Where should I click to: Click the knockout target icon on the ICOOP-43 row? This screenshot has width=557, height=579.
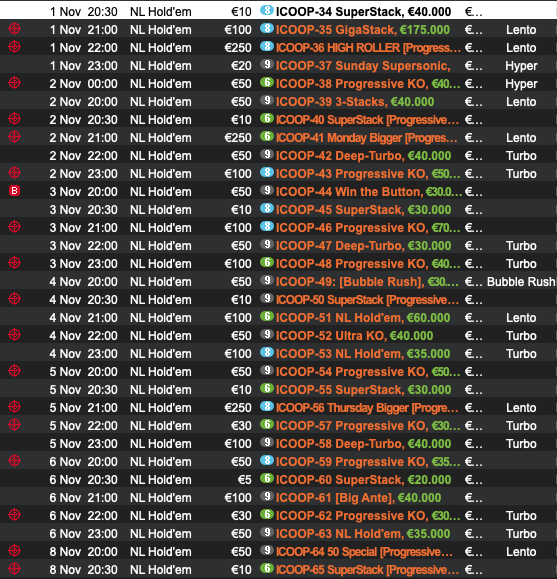(14, 172)
